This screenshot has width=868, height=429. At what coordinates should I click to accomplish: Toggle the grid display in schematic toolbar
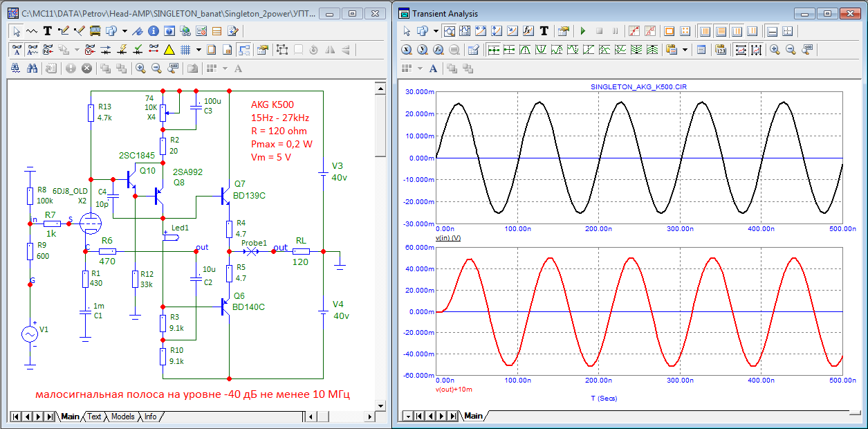(185, 50)
